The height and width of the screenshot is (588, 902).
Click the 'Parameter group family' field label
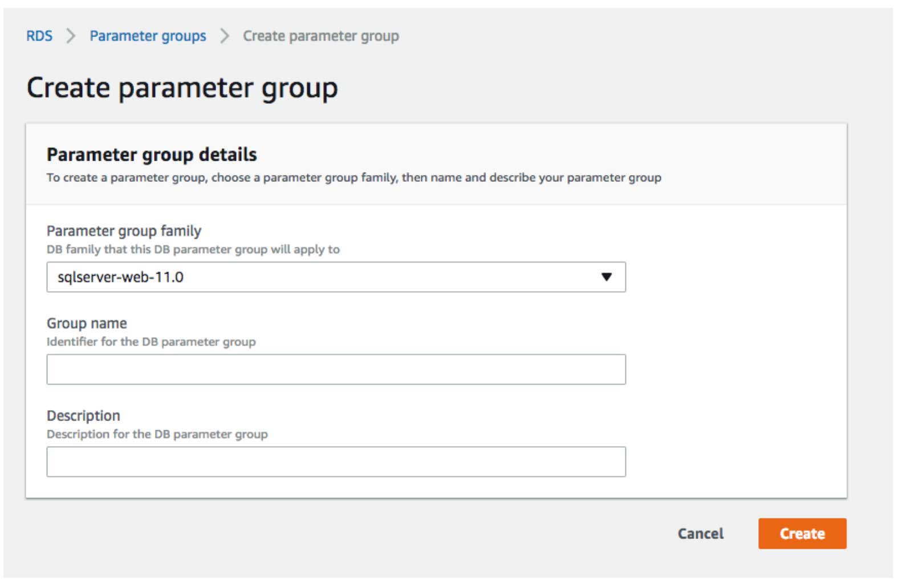coord(124,231)
